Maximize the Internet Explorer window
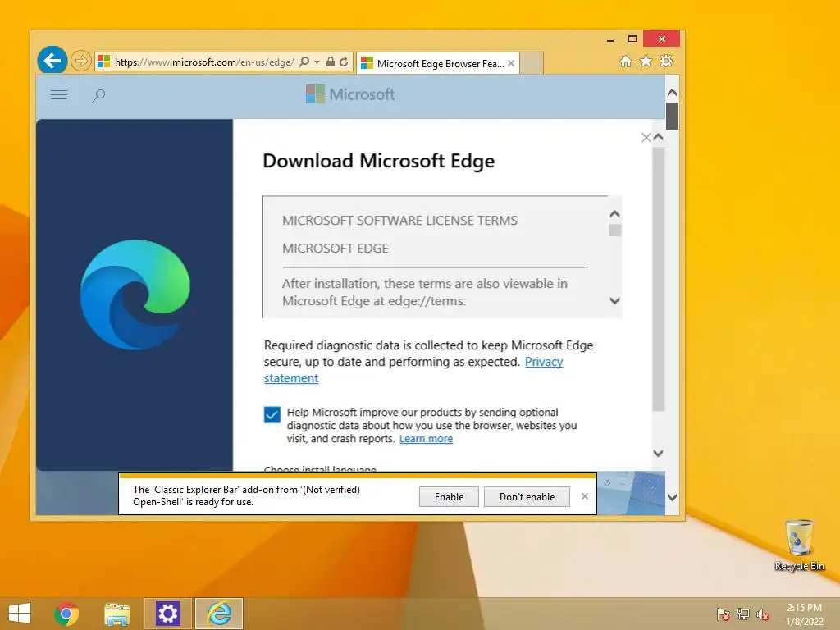The height and width of the screenshot is (630, 840). click(632, 39)
